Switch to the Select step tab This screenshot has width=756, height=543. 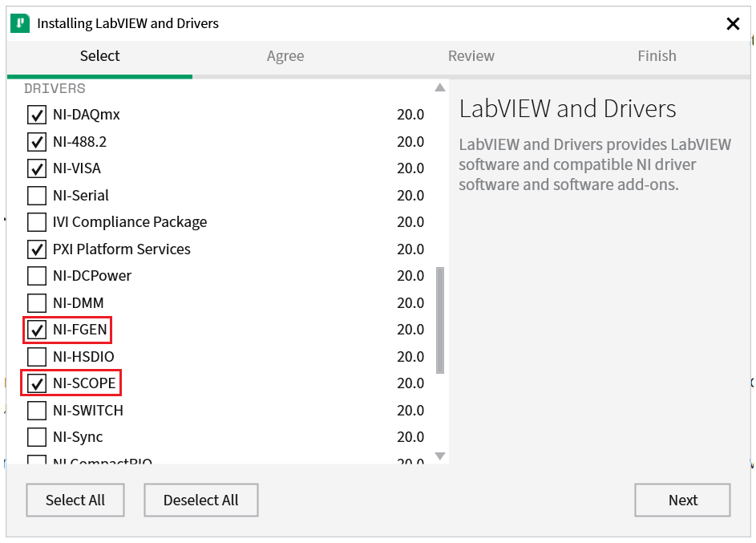click(99, 56)
